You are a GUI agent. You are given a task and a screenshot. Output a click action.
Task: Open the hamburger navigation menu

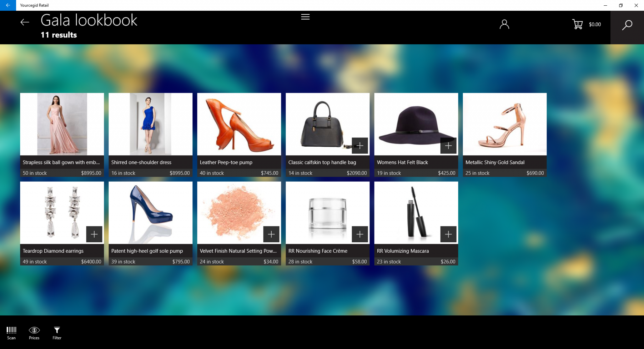(305, 17)
